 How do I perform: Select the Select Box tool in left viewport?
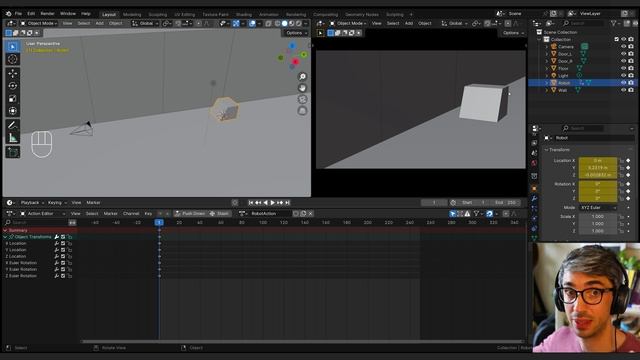[13, 47]
